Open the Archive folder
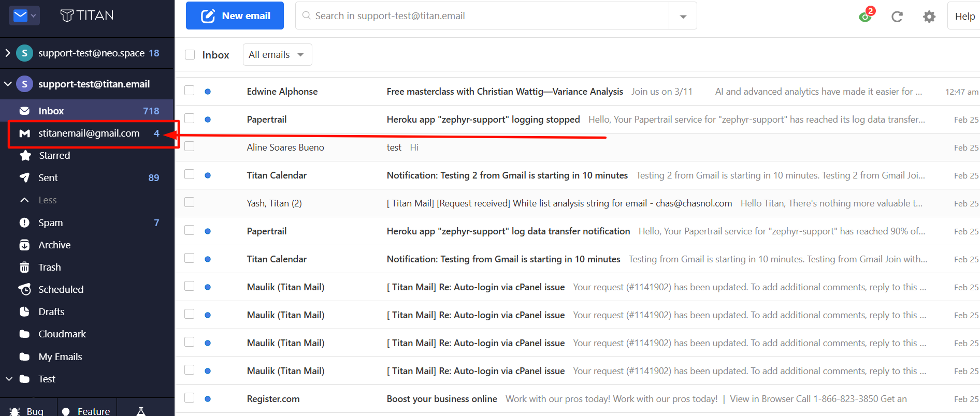The image size is (980, 416). tap(87, 245)
